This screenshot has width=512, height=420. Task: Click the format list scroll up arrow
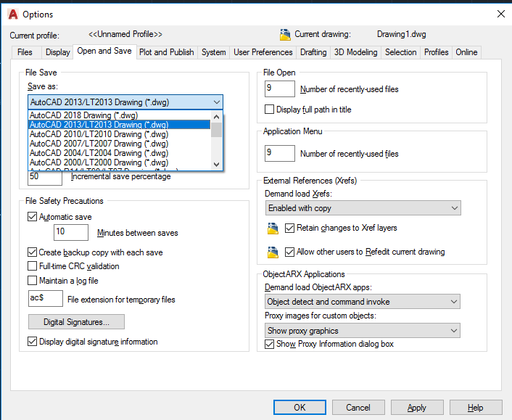tap(216, 117)
